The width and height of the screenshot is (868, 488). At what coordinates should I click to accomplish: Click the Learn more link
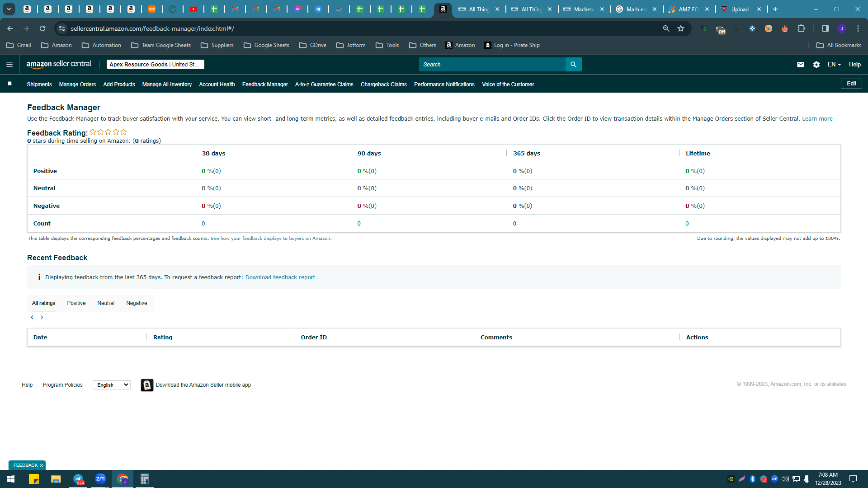click(x=817, y=119)
